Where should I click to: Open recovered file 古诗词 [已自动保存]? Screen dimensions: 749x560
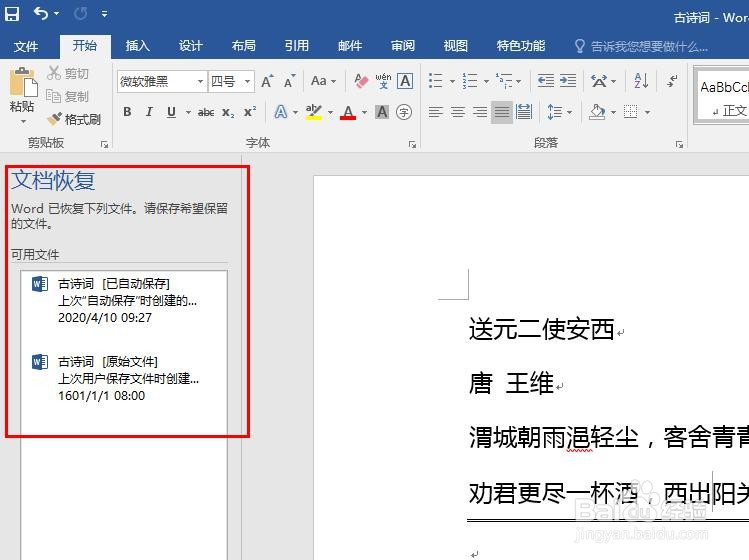pos(124,301)
